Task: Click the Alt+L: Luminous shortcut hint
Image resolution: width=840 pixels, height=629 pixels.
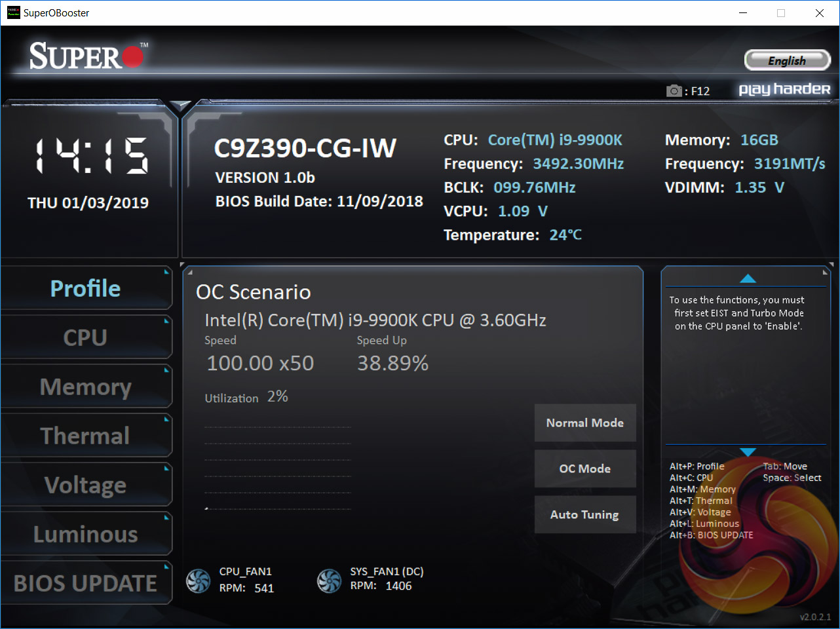Action: [704, 524]
